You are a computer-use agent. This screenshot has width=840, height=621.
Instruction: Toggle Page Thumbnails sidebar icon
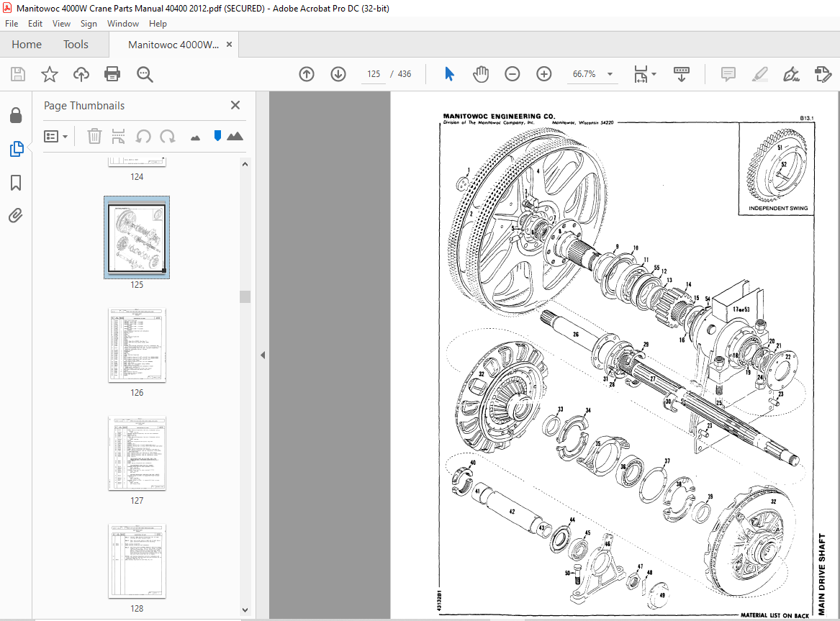pyautogui.click(x=16, y=149)
